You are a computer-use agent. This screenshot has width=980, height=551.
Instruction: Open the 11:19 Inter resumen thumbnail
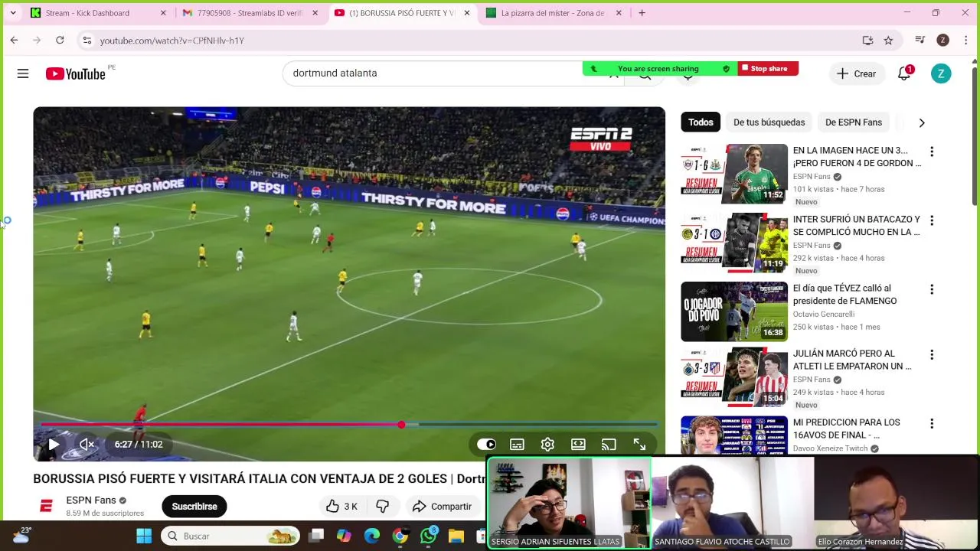click(733, 243)
